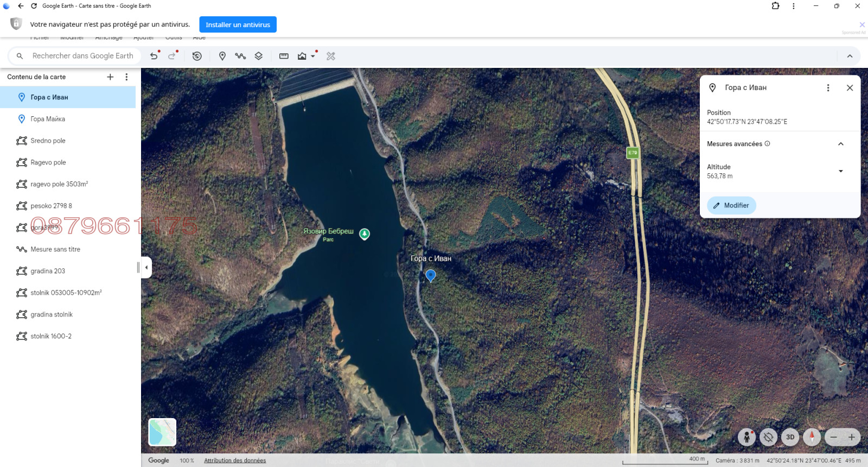The height and width of the screenshot is (467, 868).
Task: Click the Язовир Бебреш park marker
Action: 365,234
